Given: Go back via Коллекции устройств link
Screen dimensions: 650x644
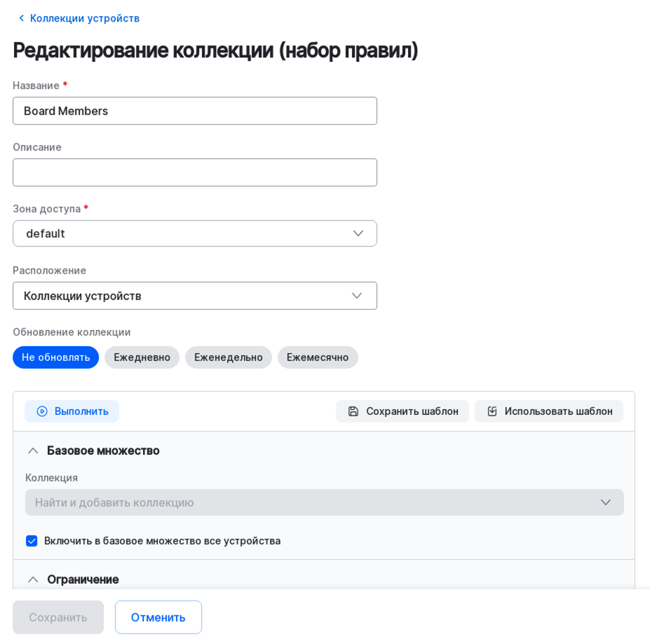Looking at the screenshot, I should point(85,18).
